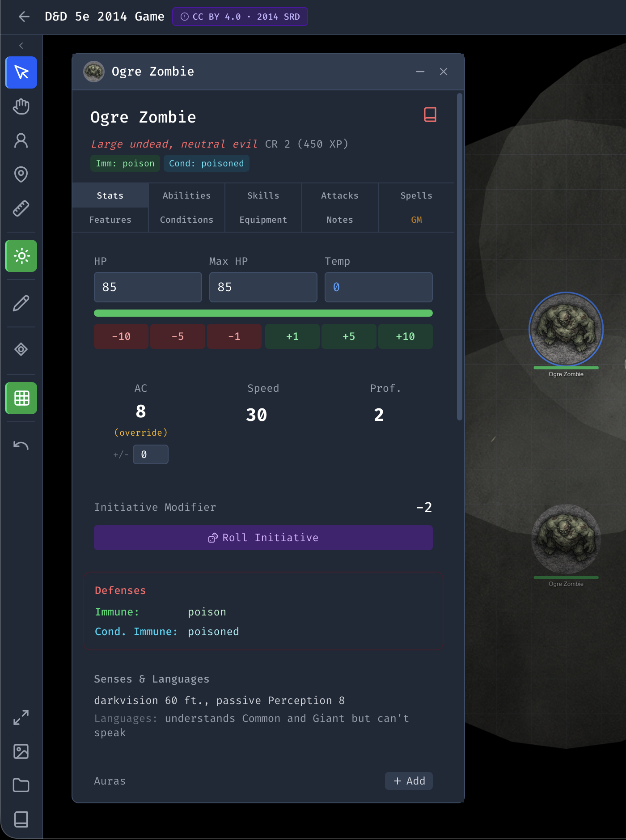Click the Max HP input field

point(263,287)
